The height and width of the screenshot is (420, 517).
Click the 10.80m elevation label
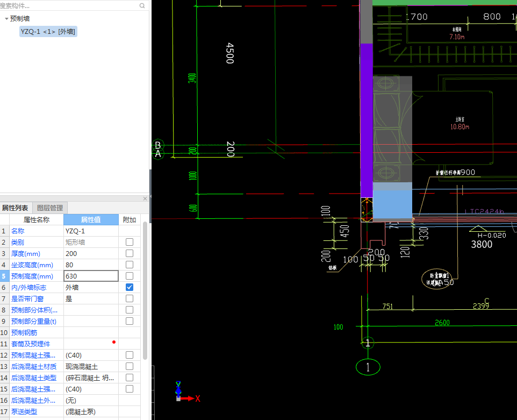click(459, 127)
